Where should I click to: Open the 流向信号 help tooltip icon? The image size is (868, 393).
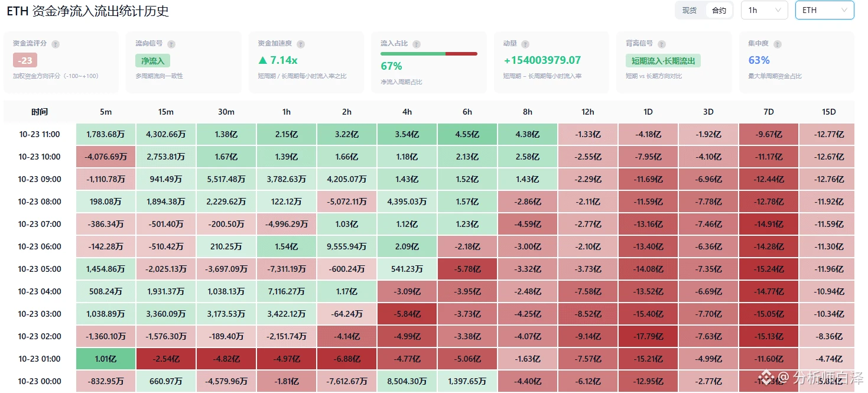coord(171,44)
